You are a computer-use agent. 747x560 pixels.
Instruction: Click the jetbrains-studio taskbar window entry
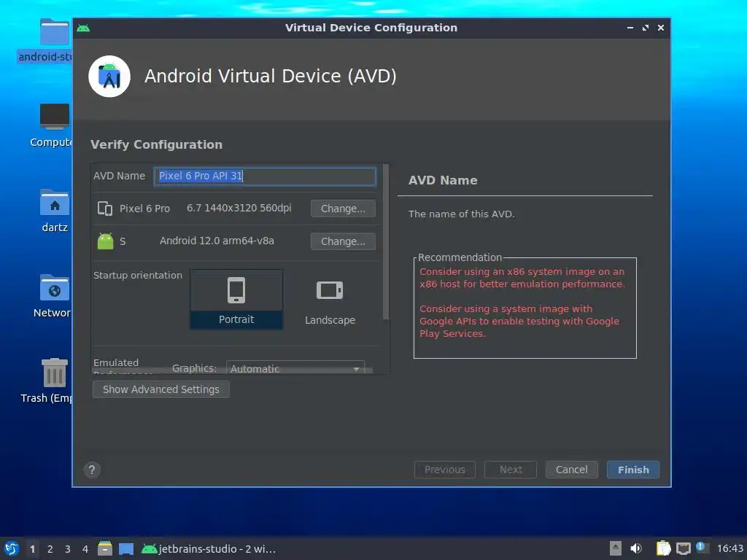point(209,549)
